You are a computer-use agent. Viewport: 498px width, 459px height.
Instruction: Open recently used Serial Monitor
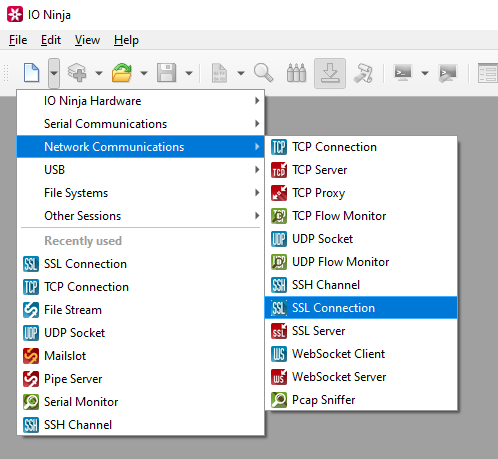tap(141, 402)
